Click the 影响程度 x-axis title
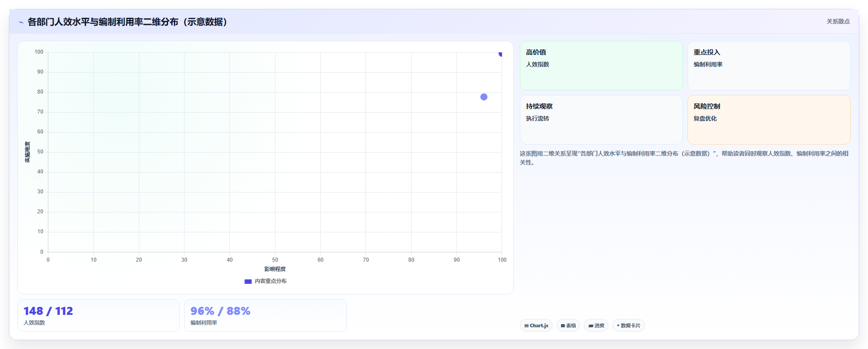This screenshot has width=868, height=349. point(275,269)
